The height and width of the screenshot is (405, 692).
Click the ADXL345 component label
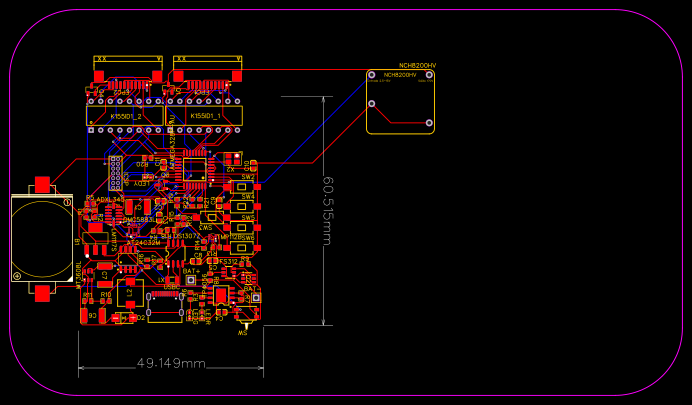point(110,200)
